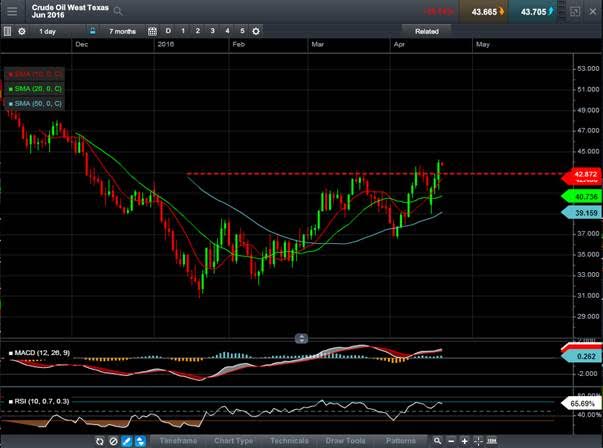Screen dimensions: 603x448
Task: Open the Timeframe menu
Action: [178, 441]
